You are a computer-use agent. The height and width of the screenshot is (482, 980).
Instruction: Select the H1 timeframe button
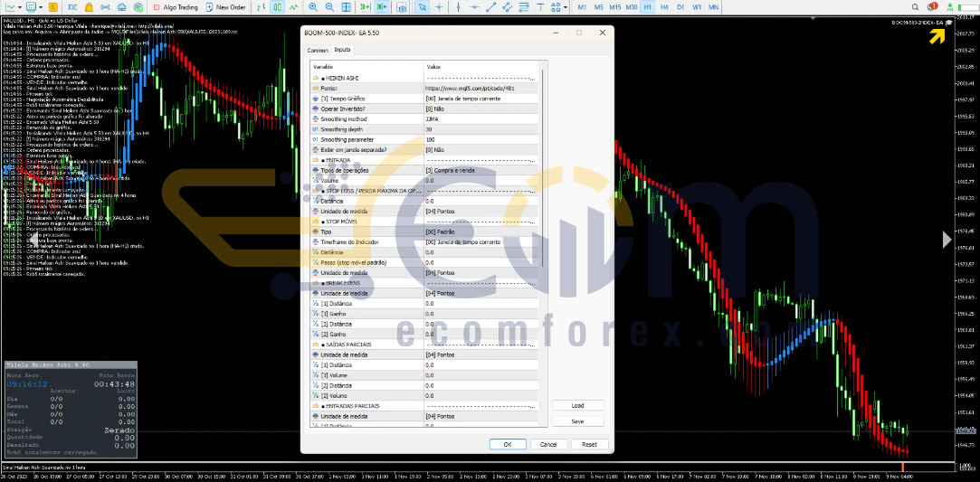coord(648,7)
